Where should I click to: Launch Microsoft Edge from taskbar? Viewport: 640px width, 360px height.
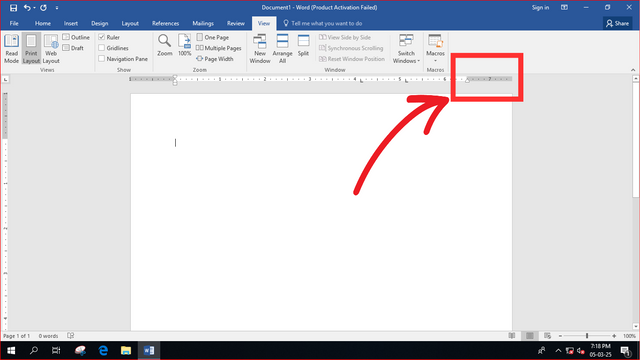click(x=103, y=351)
